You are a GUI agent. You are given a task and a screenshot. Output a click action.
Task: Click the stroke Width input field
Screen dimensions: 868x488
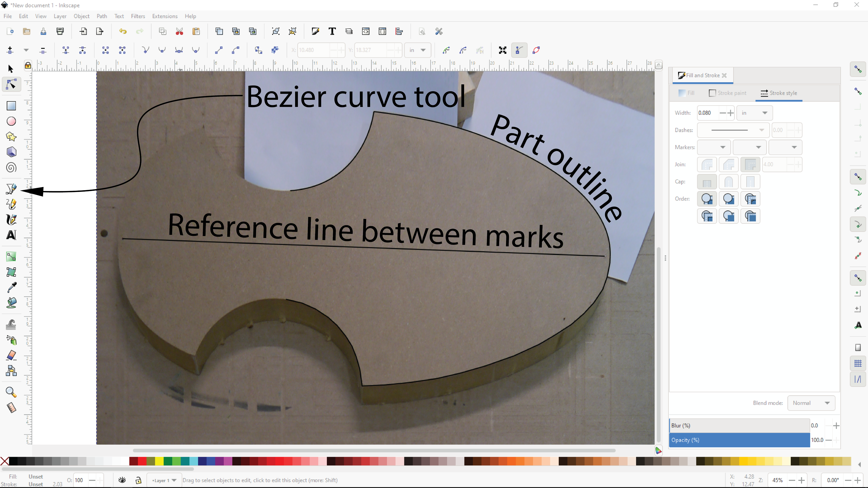[x=708, y=113]
